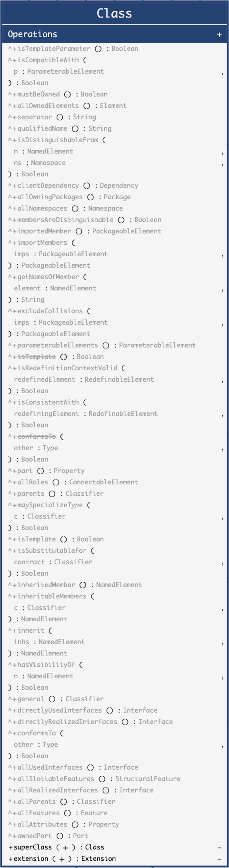Select the Class title header
Viewport: 229px width, 868px height.
pyautogui.click(x=114, y=13)
